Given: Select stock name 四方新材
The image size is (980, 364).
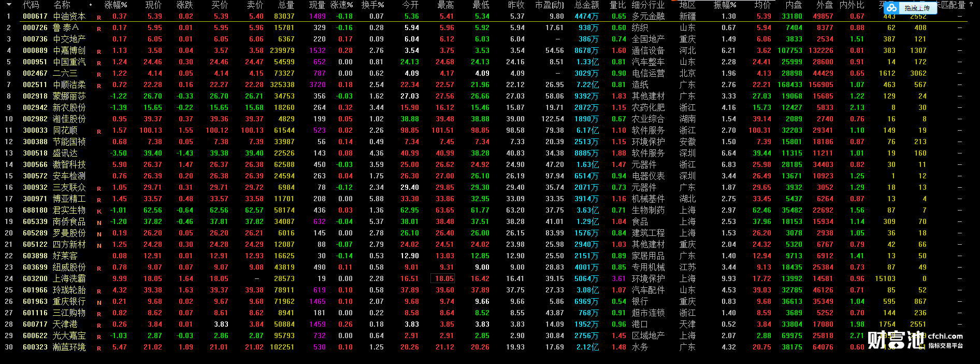Looking at the screenshot, I should tap(69, 244).
